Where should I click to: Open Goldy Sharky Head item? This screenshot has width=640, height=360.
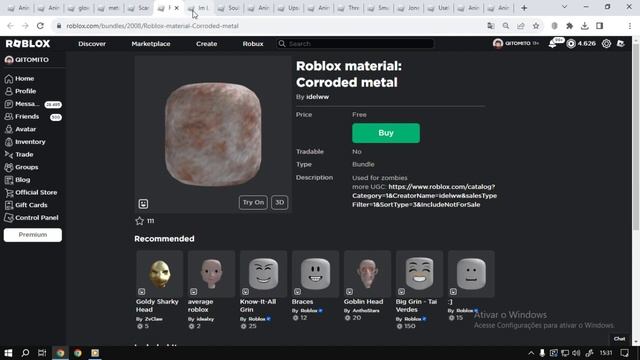tap(160, 290)
